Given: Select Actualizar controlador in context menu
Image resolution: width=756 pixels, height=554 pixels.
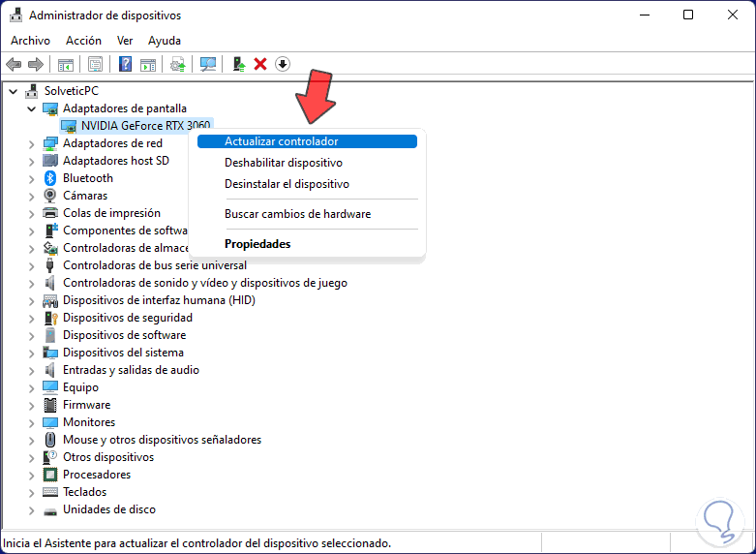Looking at the screenshot, I should [307, 141].
